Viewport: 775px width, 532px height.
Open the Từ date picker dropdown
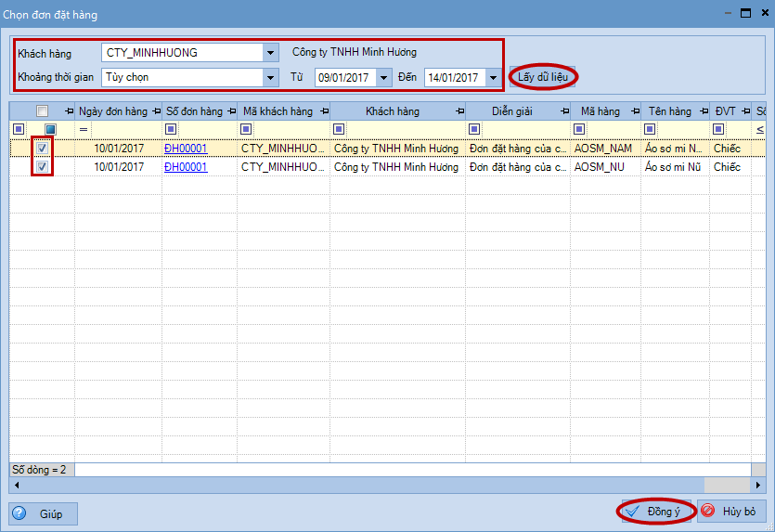[x=383, y=78]
